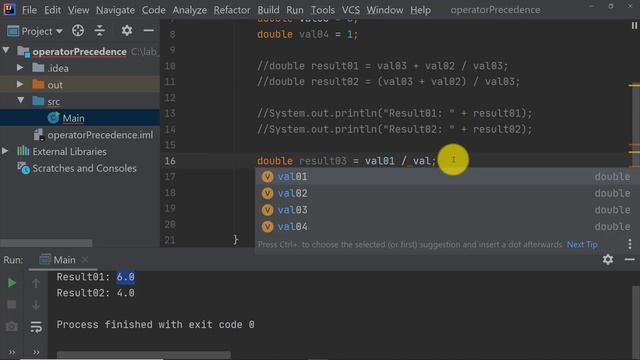Click the Project panel horizontal scrollbar
Screen dimensions: 640x360
click(46, 243)
